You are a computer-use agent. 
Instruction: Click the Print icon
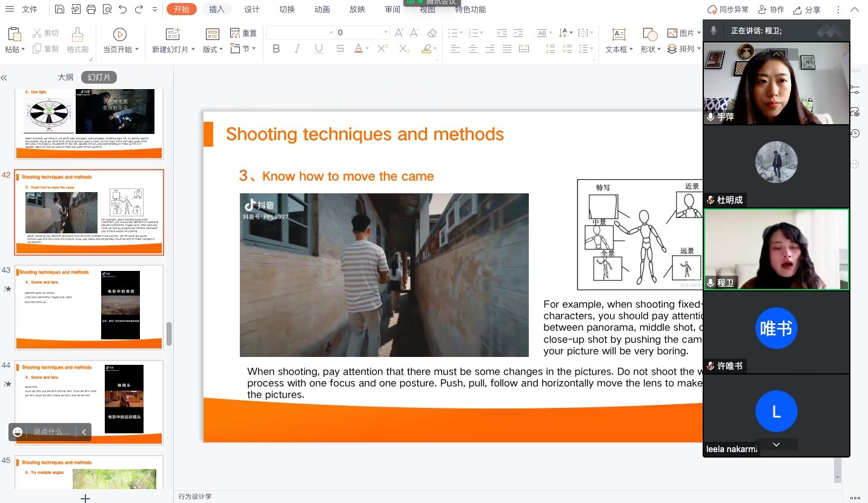click(91, 9)
